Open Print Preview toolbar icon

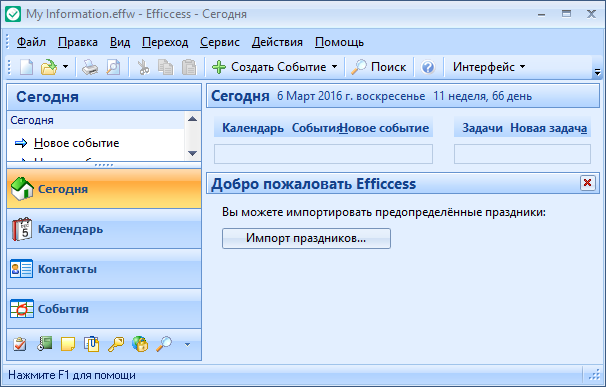coord(113,67)
